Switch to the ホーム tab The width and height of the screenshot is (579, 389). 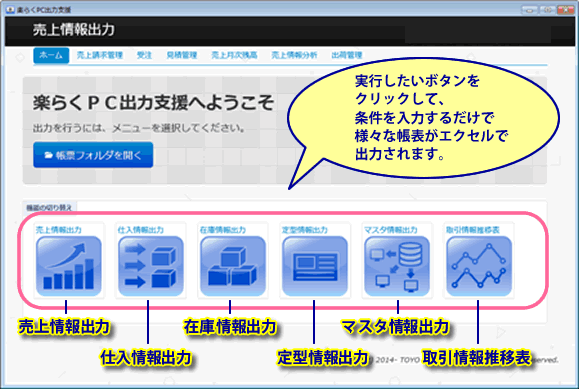[51, 55]
